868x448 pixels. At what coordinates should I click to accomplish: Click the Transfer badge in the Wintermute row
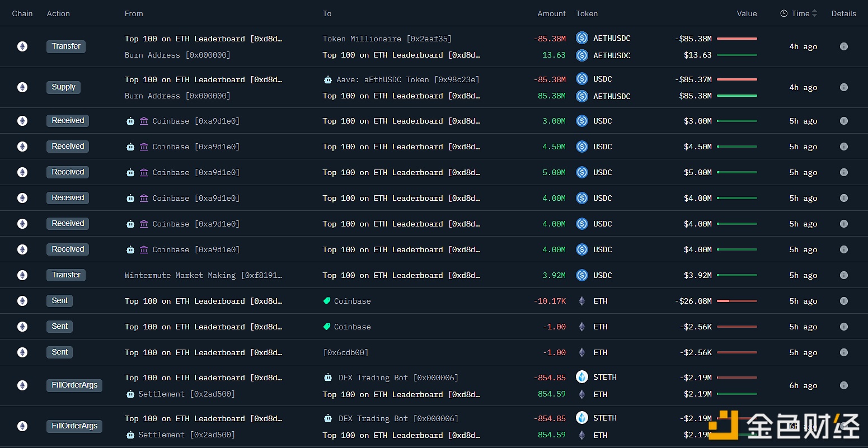66,275
